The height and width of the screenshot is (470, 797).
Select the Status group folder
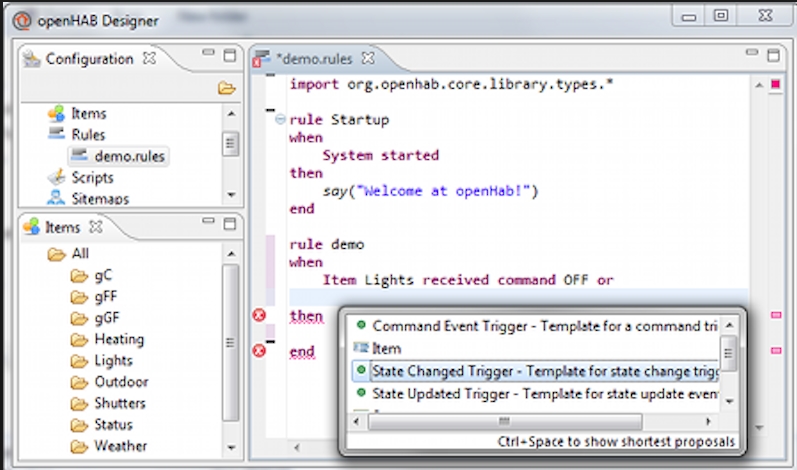113,424
